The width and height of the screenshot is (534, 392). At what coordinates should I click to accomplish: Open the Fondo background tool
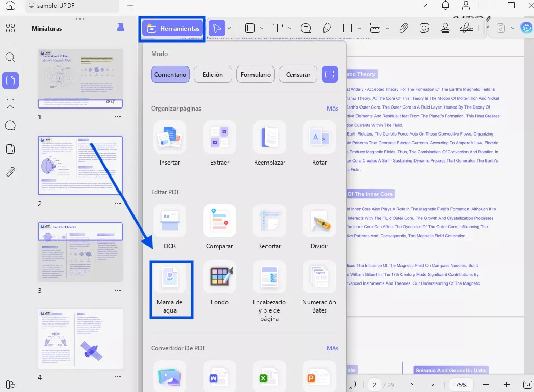tap(220, 283)
